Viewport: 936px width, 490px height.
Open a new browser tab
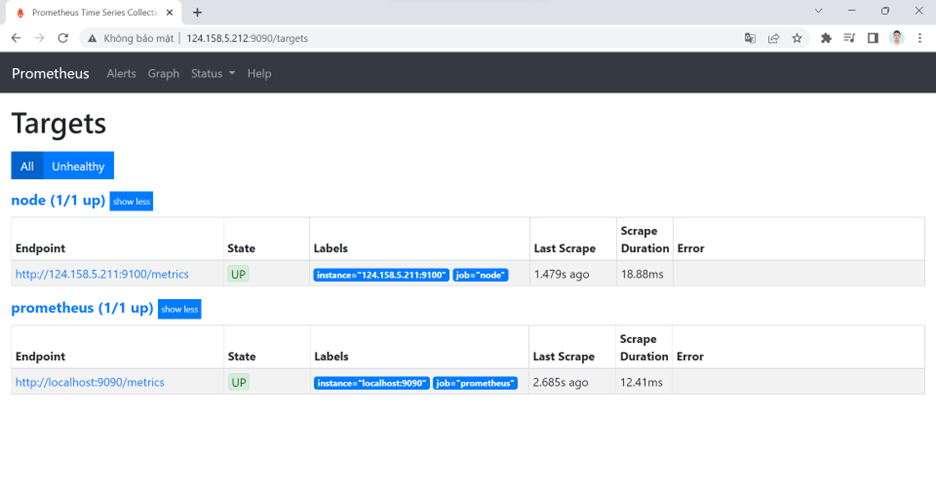(198, 12)
